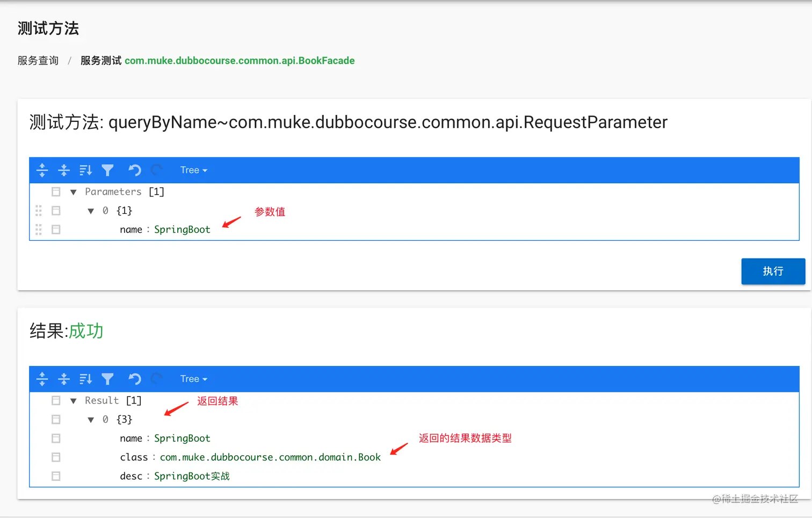Click the 服务测试 breadcrumb label
The image size is (812, 518).
[x=101, y=61]
